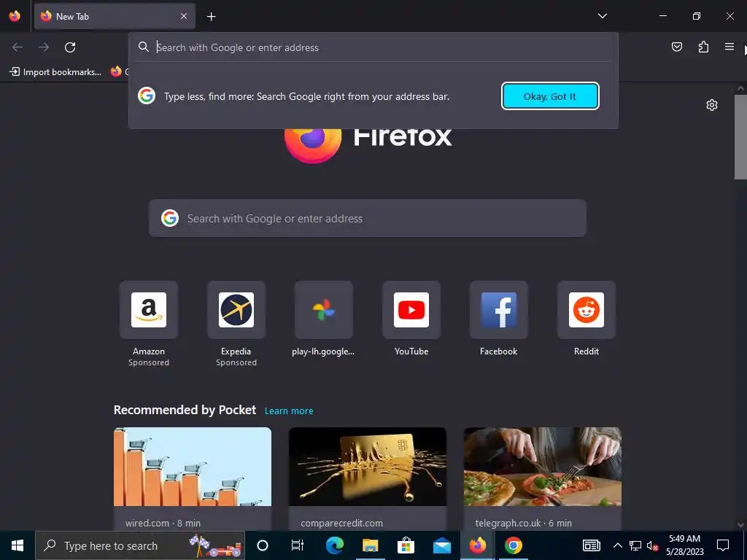The width and height of the screenshot is (747, 560).
Task: Open taskbar clock showing 5:49 AM
Action: 684,545
